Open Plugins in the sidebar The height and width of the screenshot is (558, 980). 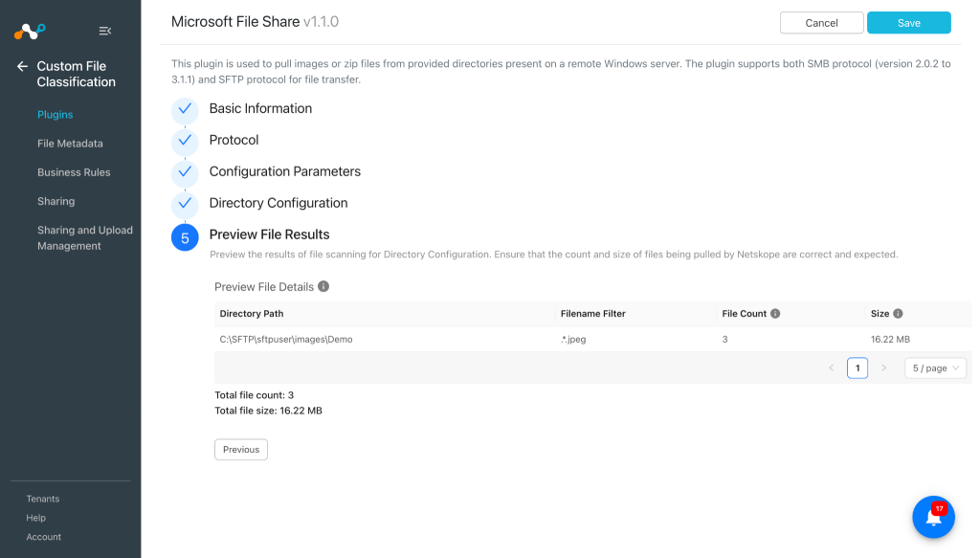55,114
